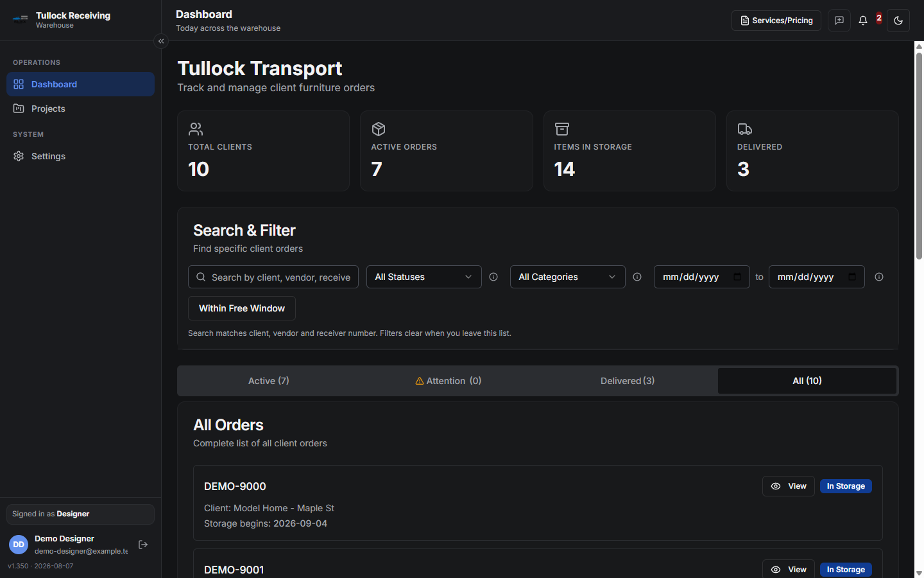Click the DD user avatar
Viewport: 924px width, 578px height.
tap(19, 545)
